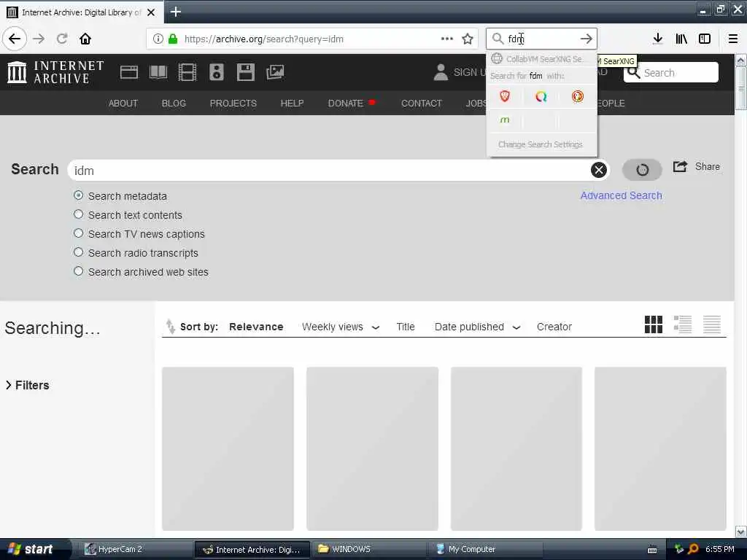Open the HELP navigation item
Image resolution: width=747 pixels, height=560 pixels.
292,104
